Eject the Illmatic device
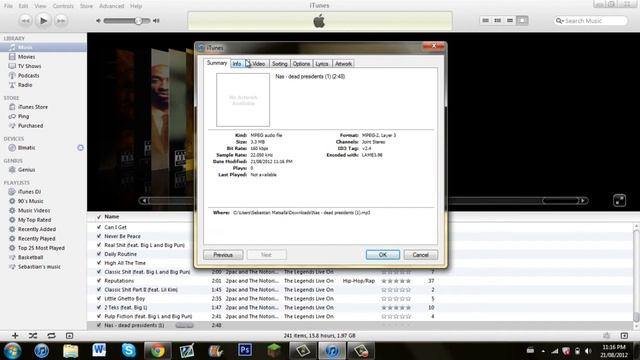This screenshot has height=360, width=640. tap(80, 148)
